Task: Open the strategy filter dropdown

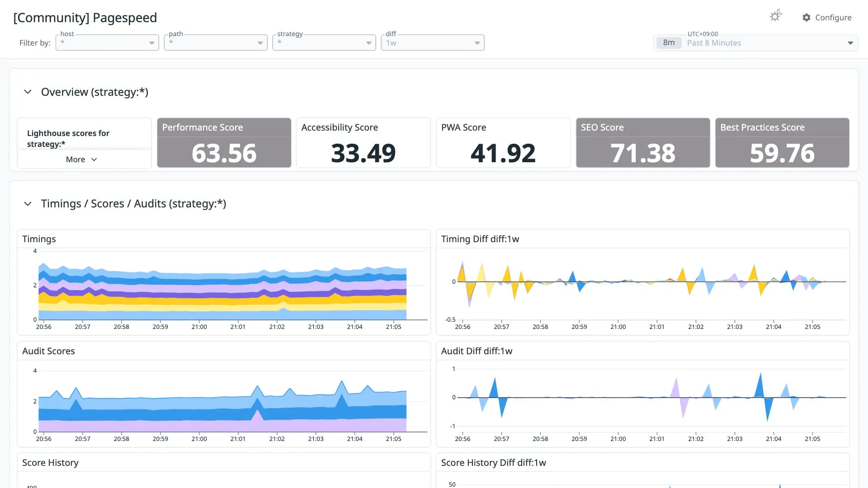Action: (x=324, y=42)
